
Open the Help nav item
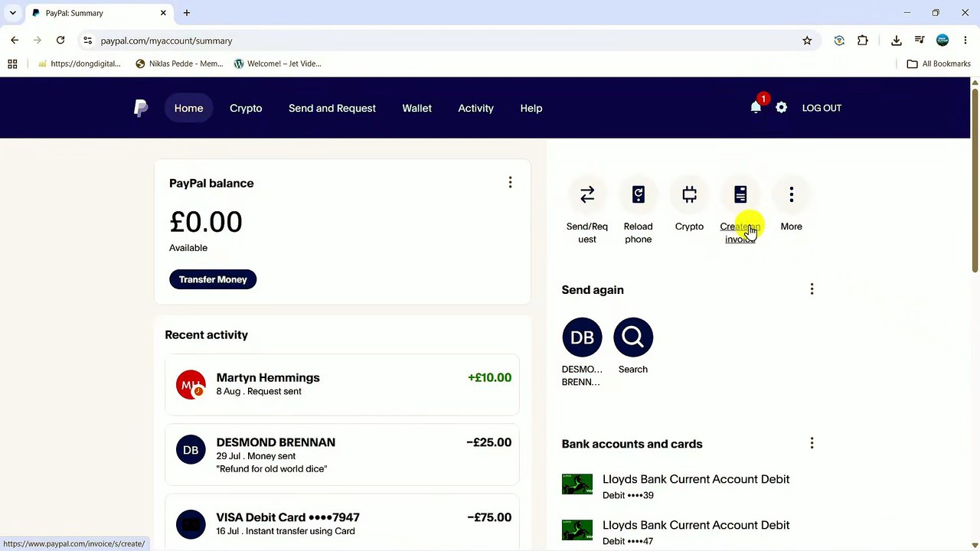click(x=531, y=108)
